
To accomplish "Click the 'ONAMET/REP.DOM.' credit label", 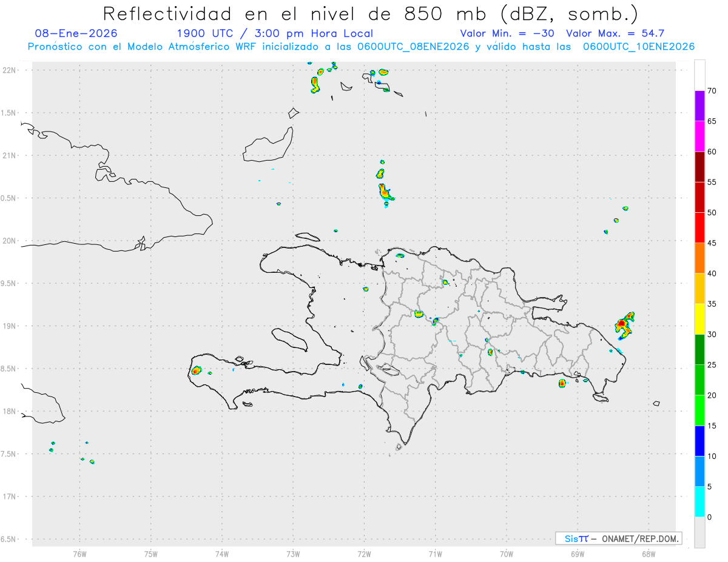I will 639,538.
